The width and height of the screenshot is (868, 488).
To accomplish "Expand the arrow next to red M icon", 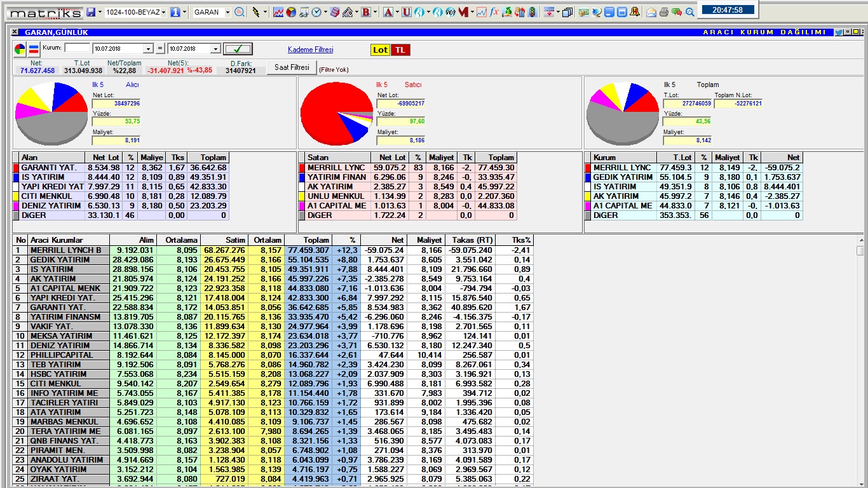I will [472, 12].
